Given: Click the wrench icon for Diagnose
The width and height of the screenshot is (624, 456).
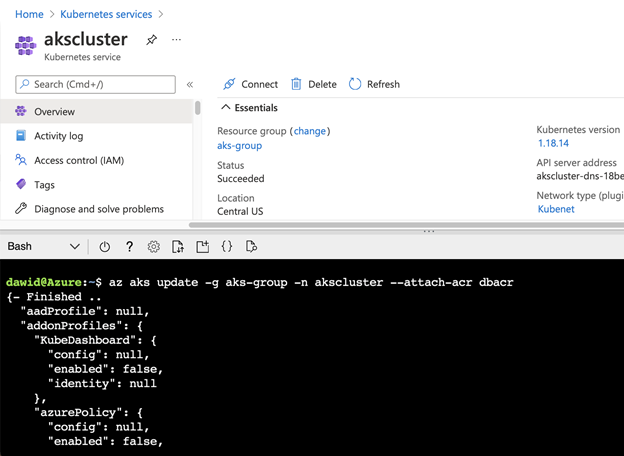Looking at the screenshot, I should [21, 208].
